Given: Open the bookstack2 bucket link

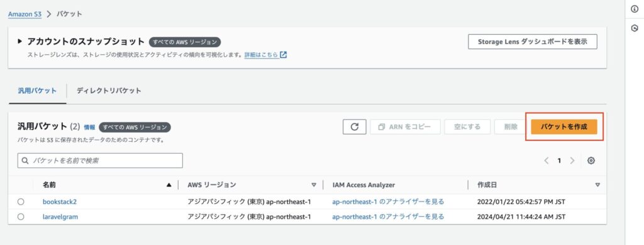Looking at the screenshot, I should click(60, 202).
